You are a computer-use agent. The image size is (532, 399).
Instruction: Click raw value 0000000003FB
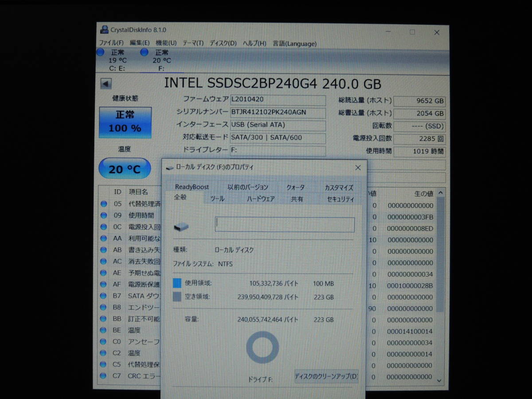(410, 217)
